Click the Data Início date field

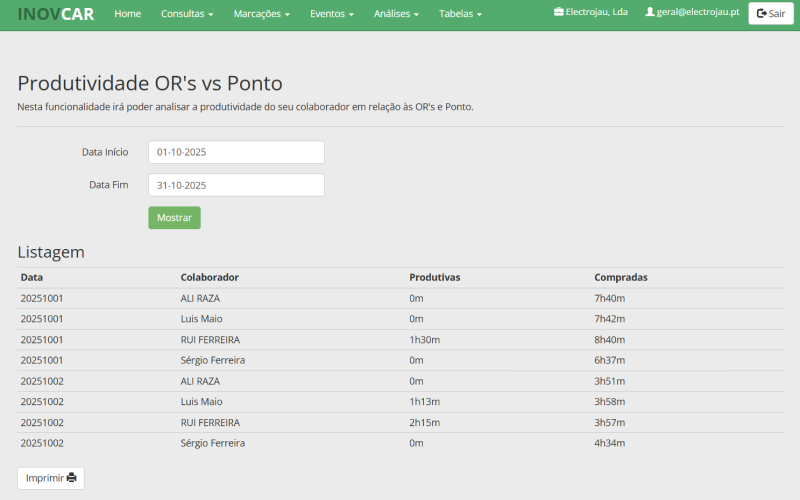(x=236, y=152)
